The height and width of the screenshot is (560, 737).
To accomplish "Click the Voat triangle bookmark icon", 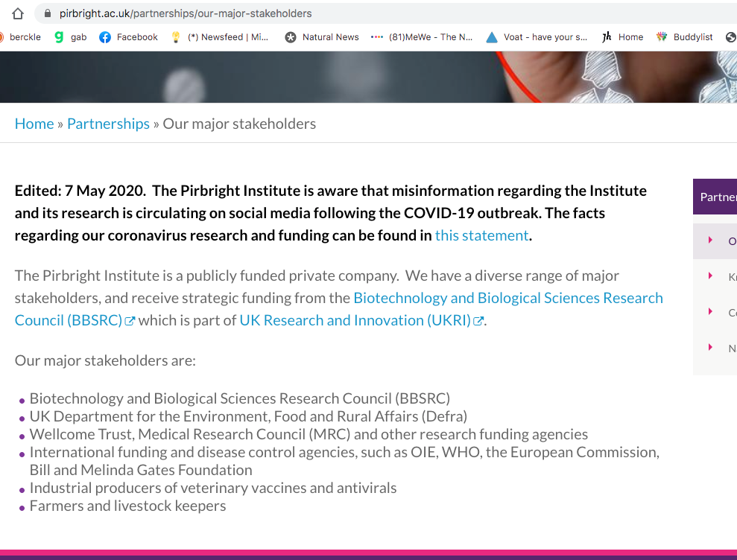I will [492, 37].
